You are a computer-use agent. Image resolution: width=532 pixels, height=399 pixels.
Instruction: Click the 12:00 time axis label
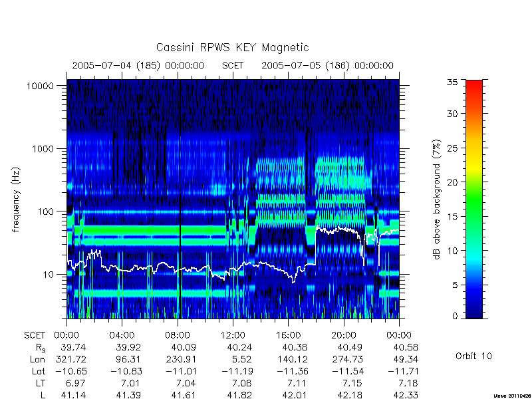tap(233, 336)
